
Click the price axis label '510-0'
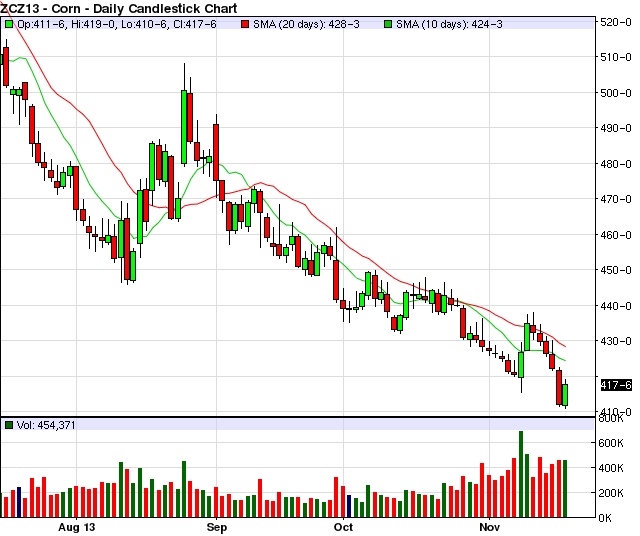[616, 57]
